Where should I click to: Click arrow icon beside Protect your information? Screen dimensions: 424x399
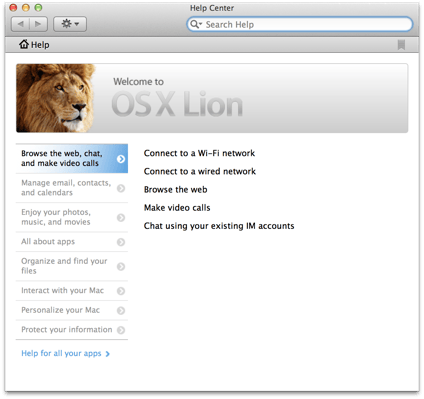121,330
